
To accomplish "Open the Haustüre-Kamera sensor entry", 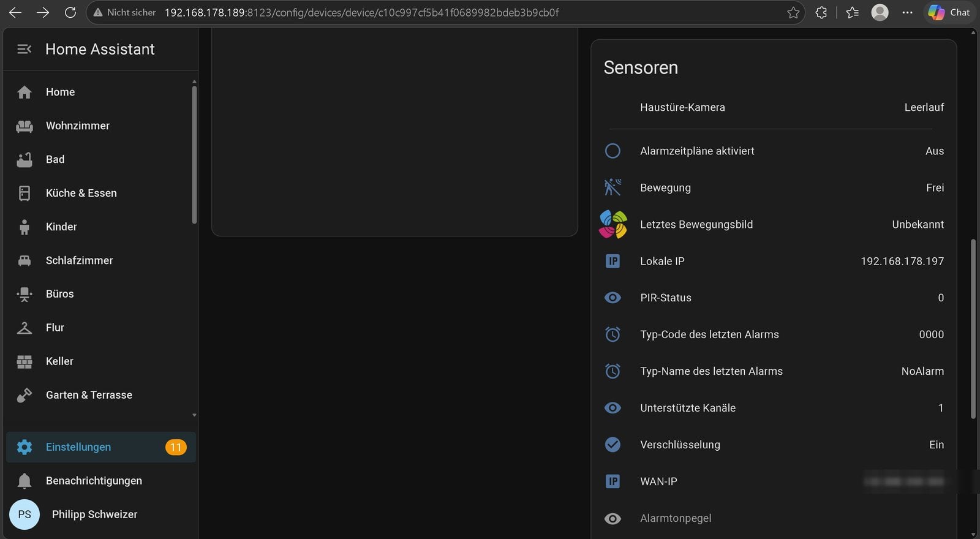I will (x=774, y=107).
